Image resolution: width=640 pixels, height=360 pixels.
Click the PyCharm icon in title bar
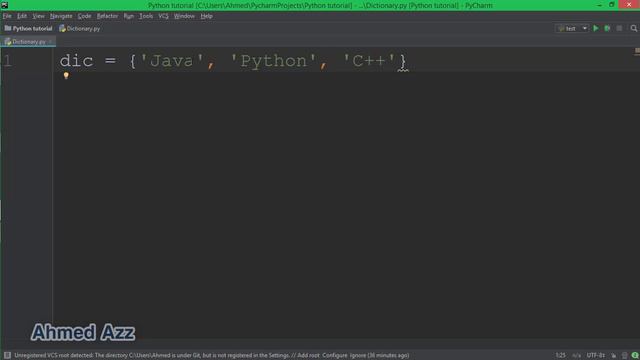click(4, 5)
